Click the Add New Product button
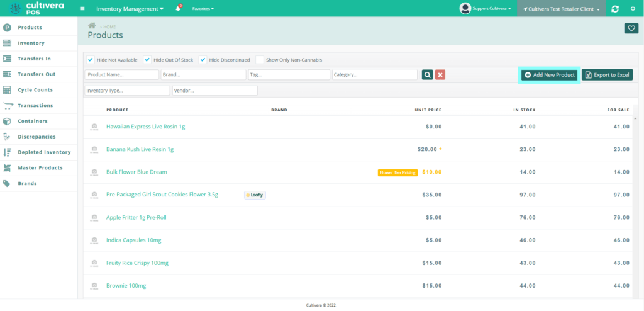This screenshot has height=311, width=644. click(x=550, y=75)
